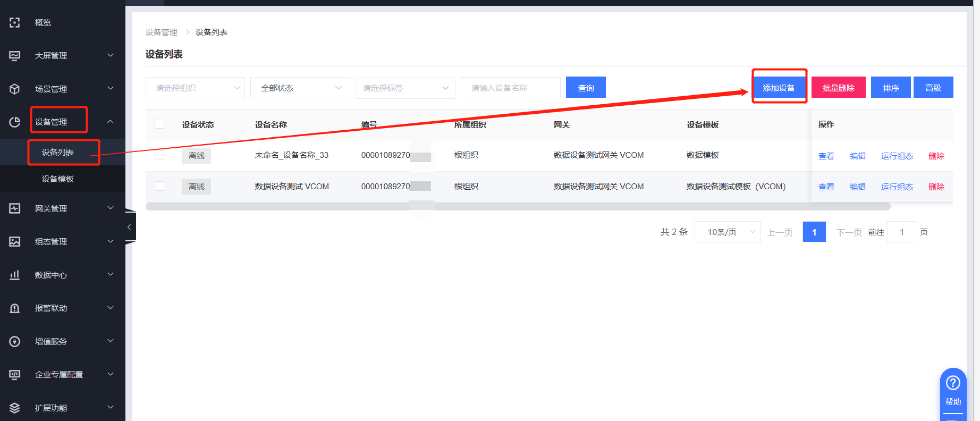This screenshot has width=980, height=421.
Task: Toggle the select-all checkbox in table header
Action: coord(159,124)
